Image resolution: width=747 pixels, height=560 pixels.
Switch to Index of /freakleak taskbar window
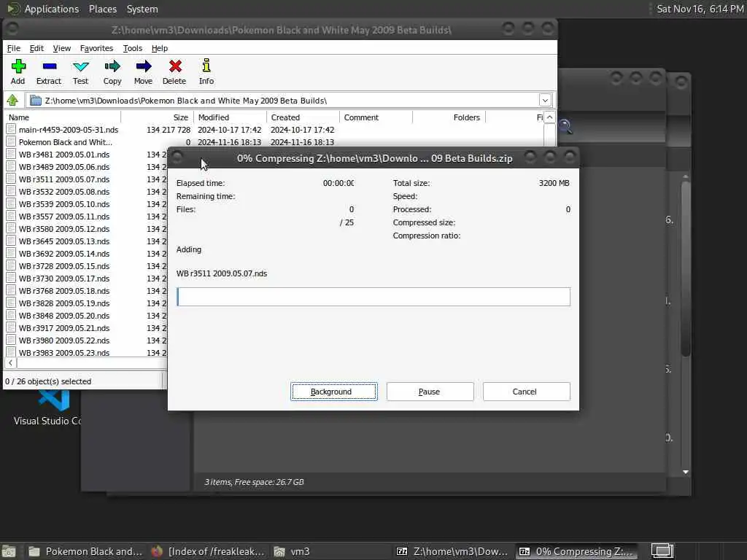coord(208,551)
